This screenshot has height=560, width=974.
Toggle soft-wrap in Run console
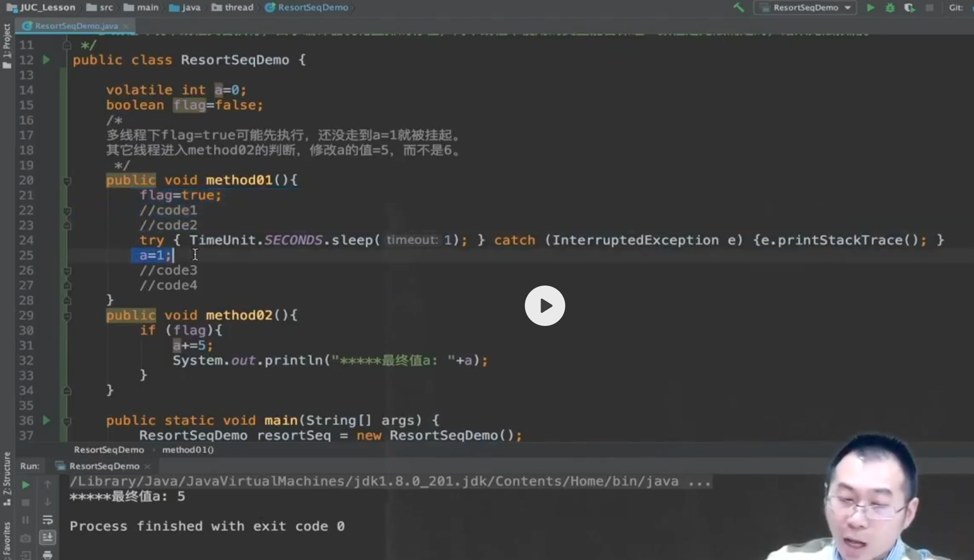point(47,520)
